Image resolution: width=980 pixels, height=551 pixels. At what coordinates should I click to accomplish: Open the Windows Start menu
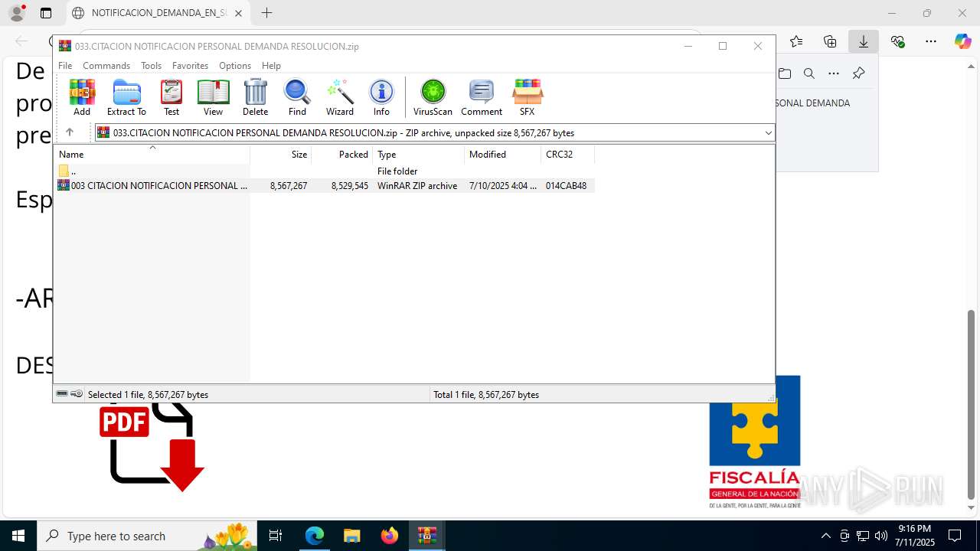(x=18, y=536)
